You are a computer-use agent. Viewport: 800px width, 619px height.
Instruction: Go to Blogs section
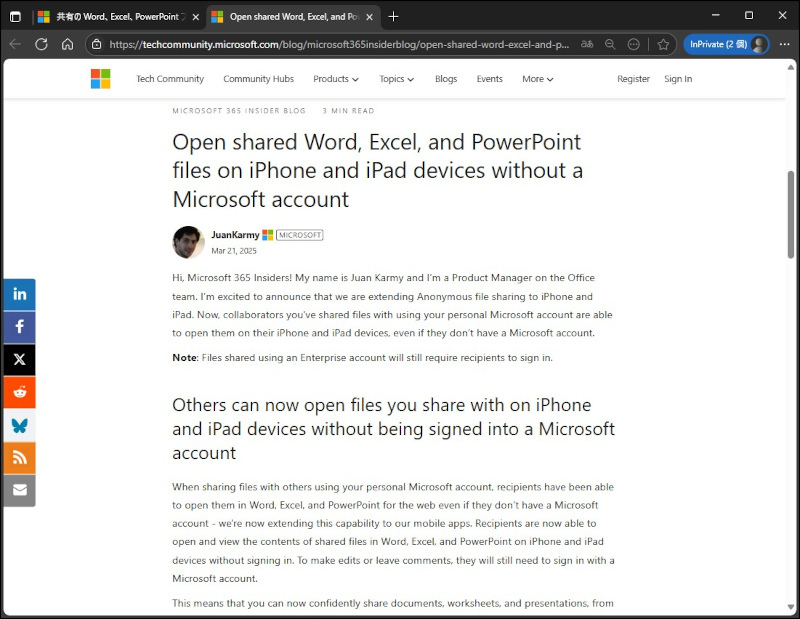[x=446, y=79]
